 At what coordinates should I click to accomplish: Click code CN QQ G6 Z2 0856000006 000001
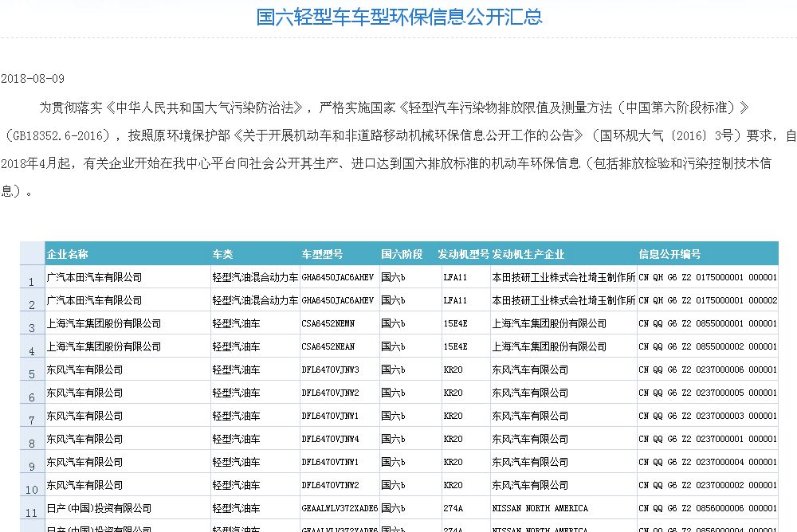coord(708,509)
